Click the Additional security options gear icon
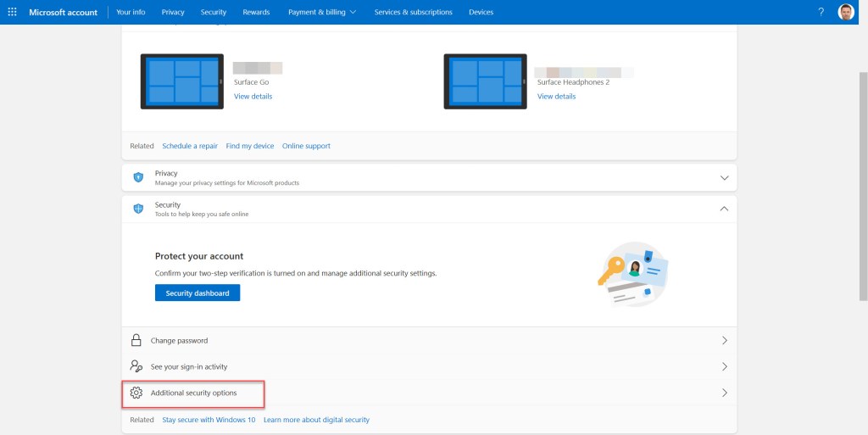This screenshot has width=868, height=435. pos(136,393)
